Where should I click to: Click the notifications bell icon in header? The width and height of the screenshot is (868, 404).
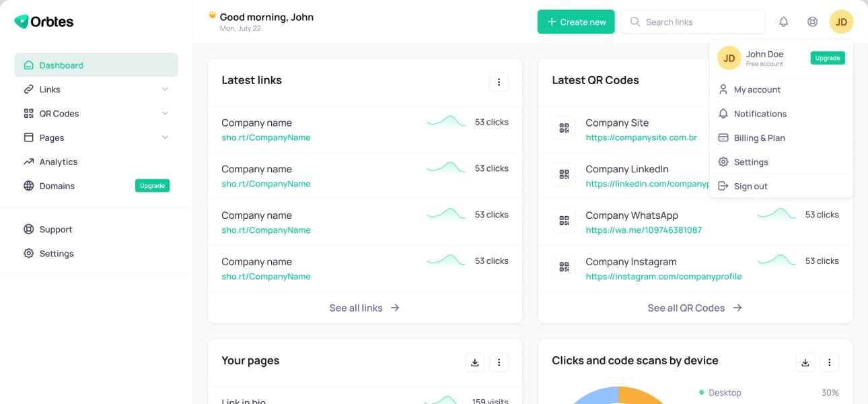click(783, 22)
